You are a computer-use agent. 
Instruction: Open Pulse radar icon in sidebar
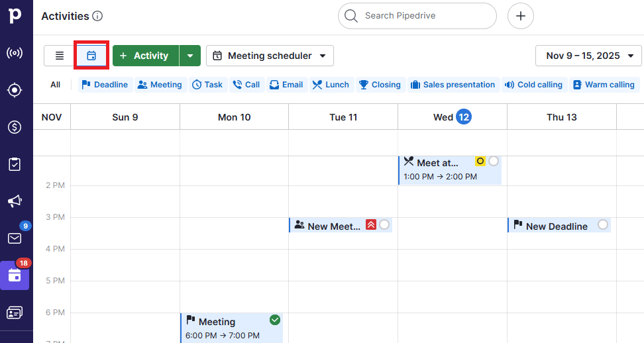point(15,53)
